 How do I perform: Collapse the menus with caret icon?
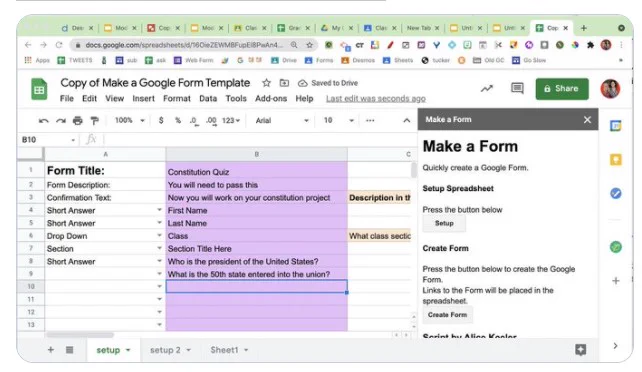[407, 120]
